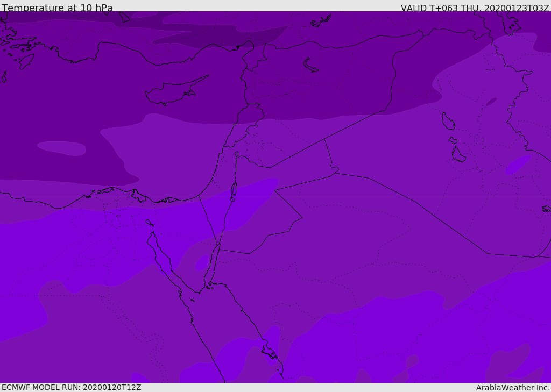Click the 'ArabiaWeather Inc' credit text
Viewport: 551px width, 392px height.
(x=512, y=388)
